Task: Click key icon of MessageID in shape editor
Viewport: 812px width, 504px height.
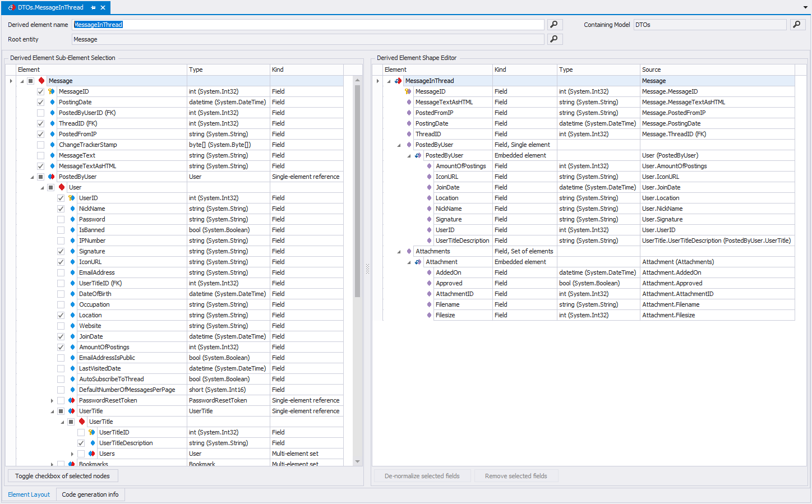Action: [x=408, y=91]
